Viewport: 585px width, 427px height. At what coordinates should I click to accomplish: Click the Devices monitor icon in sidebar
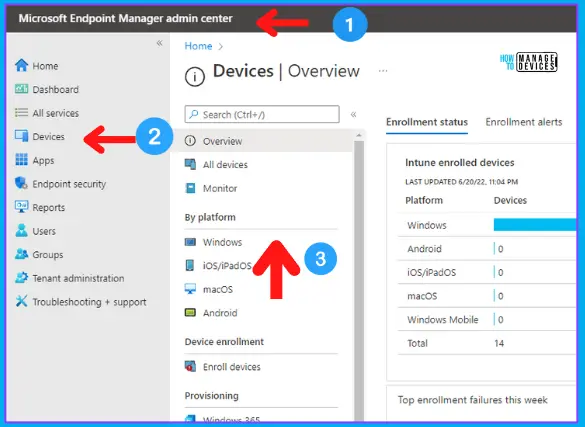(x=21, y=136)
